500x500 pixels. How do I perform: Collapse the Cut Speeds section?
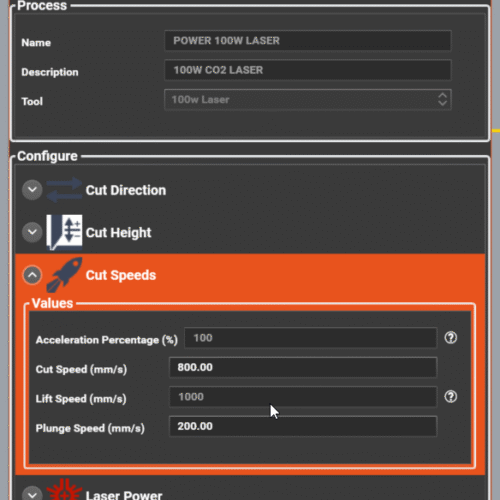pos(32,275)
